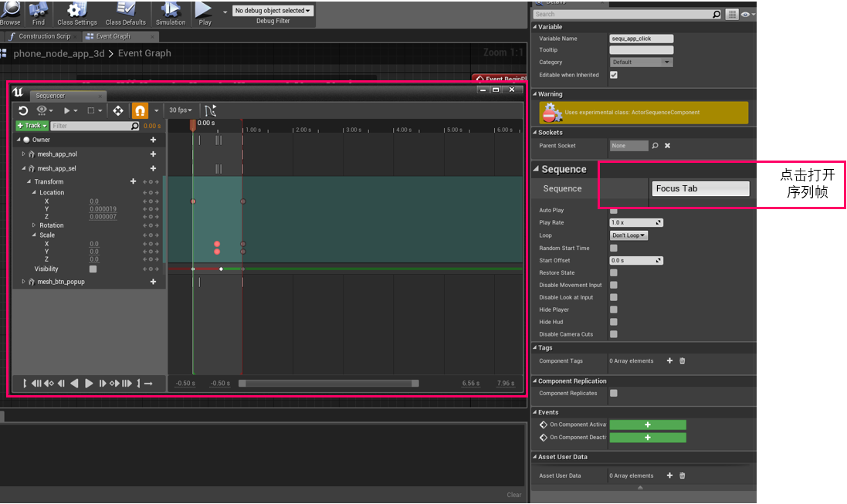Open the Curve Editor in Sequencer
The image size is (847, 504).
tap(210, 110)
